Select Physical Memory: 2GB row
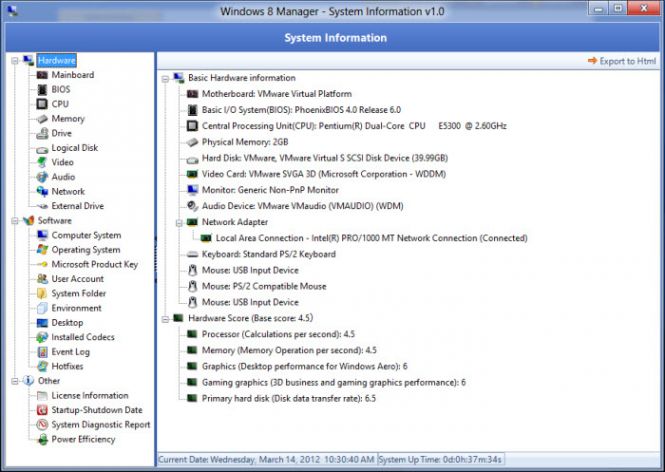Image resolution: width=665 pixels, height=472 pixels. pyautogui.click(x=245, y=142)
